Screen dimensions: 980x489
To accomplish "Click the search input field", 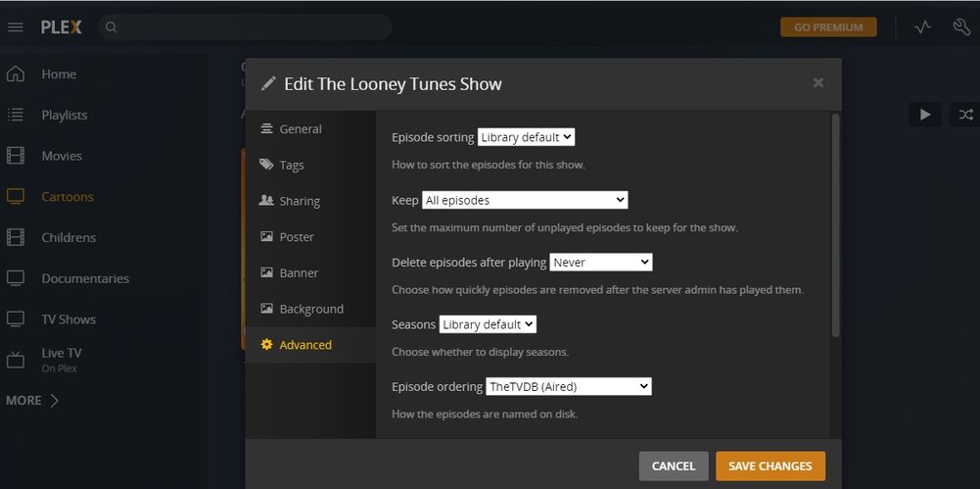I will click(x=245, y=27).
